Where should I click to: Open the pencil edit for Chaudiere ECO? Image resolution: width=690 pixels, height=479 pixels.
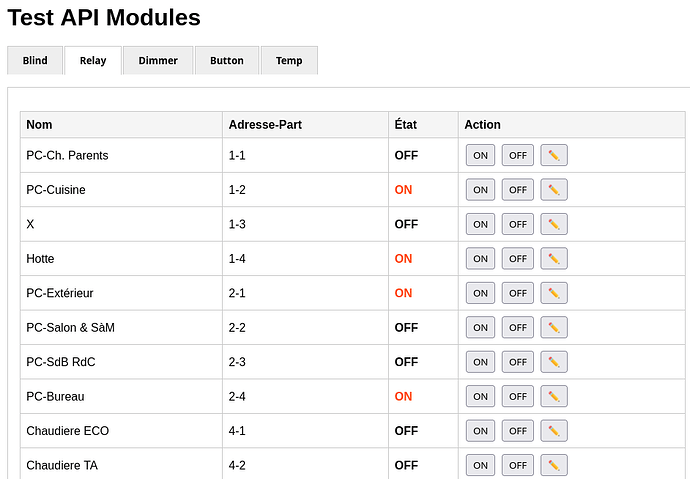[x=554, y=431]
